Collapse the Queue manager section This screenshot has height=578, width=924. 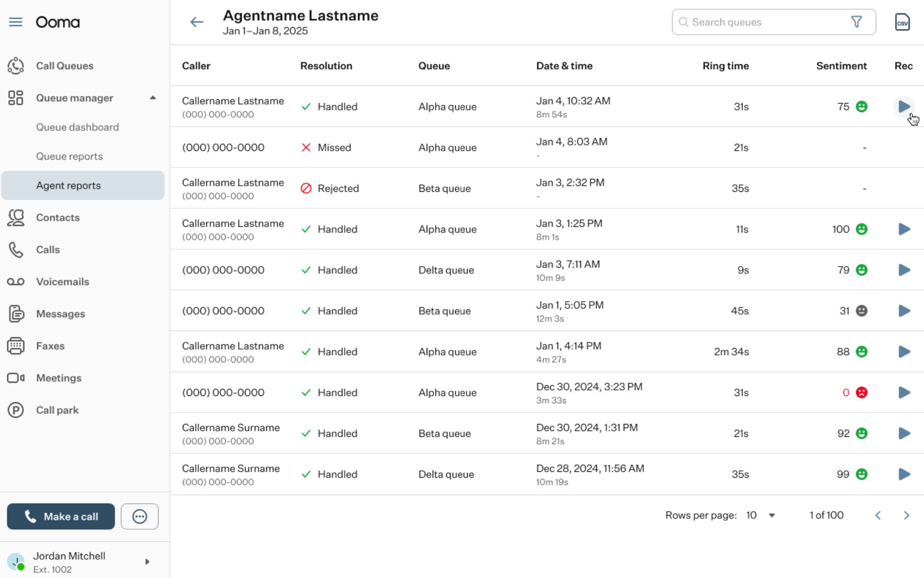tap(153, 98)
